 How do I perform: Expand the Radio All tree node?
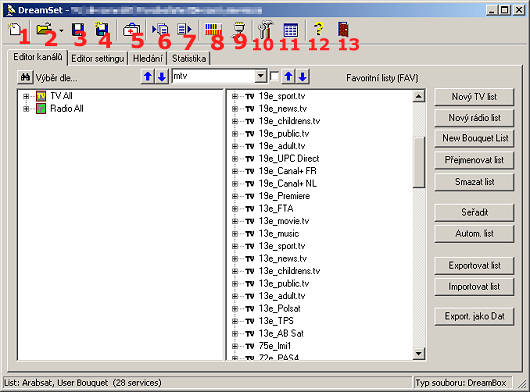tap(26, 109)
